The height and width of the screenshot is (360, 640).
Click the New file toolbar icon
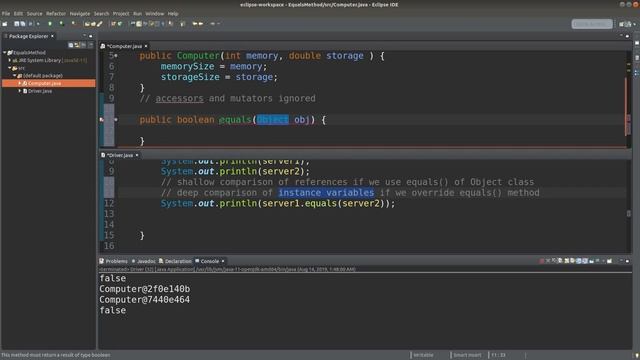pos(4,24)
